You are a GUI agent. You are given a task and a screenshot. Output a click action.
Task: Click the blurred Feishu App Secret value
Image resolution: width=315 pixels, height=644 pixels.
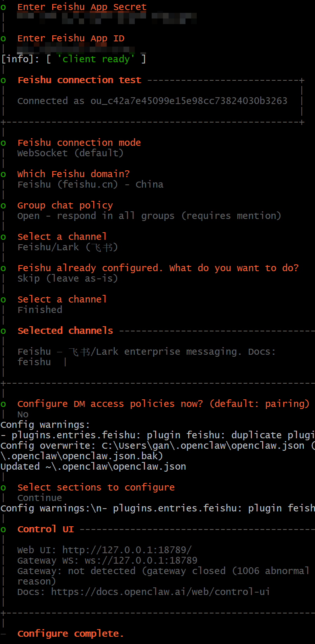(107, 17)
